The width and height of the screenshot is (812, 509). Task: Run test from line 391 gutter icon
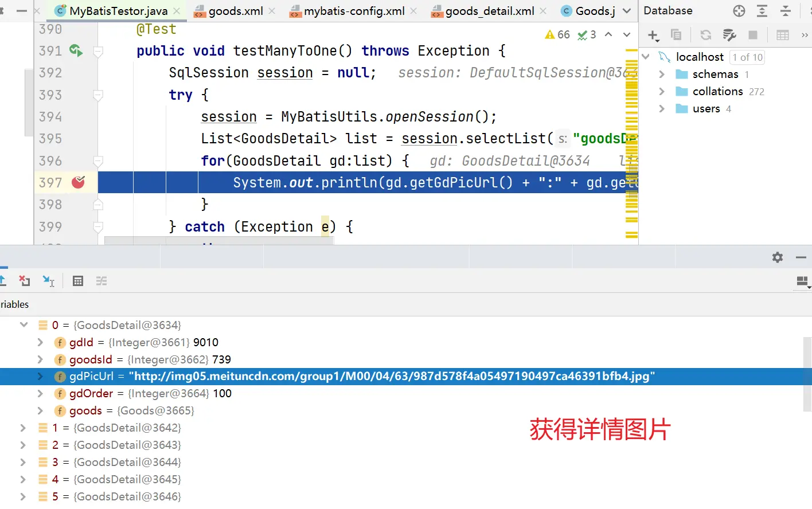tap(76, 50)
